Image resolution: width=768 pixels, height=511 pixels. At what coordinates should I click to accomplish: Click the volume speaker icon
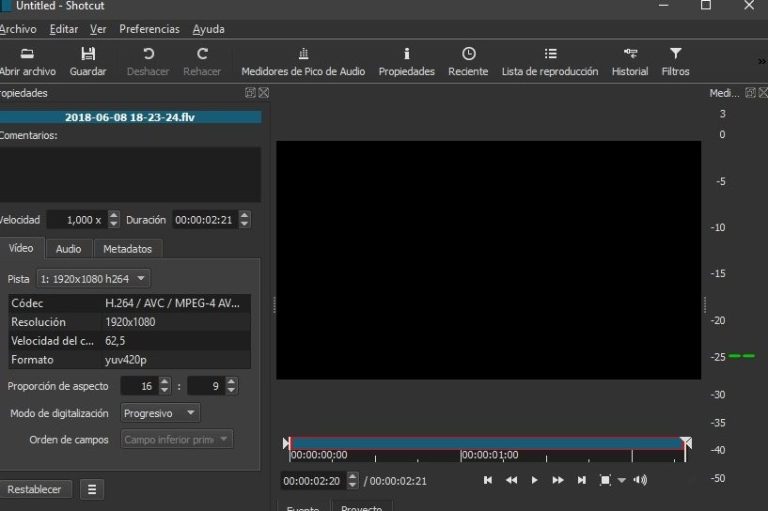point(640,480)
